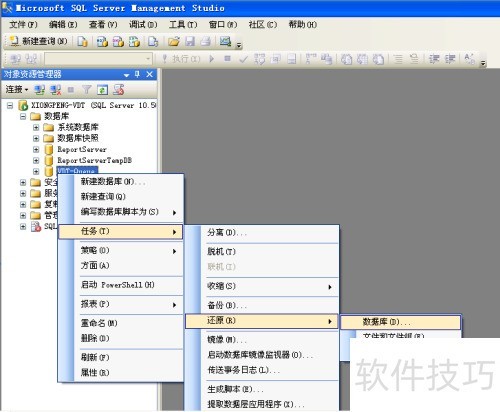The image size is (500, 412).
Task: Open the 帮助(H) menu
Action: (303, 24)
